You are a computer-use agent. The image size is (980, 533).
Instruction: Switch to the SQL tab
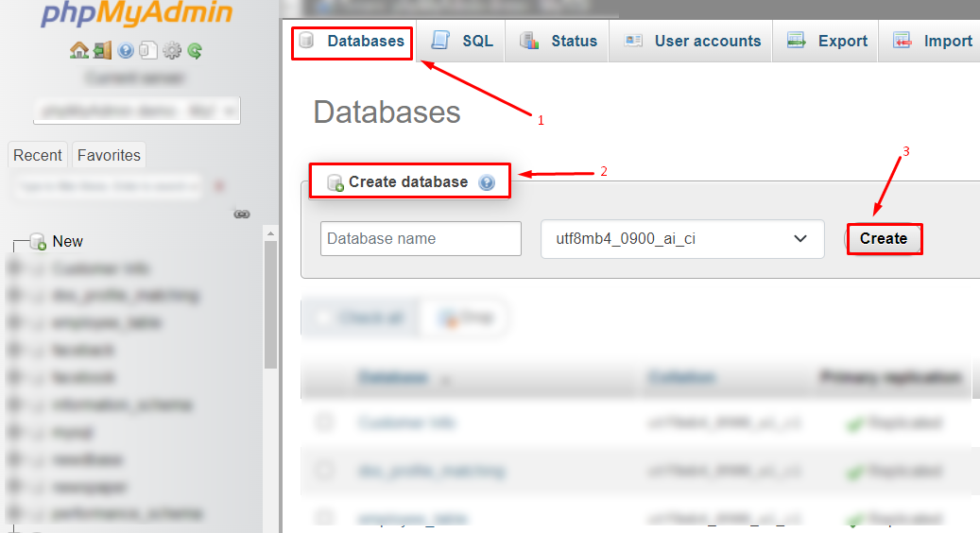coord(461,42)
